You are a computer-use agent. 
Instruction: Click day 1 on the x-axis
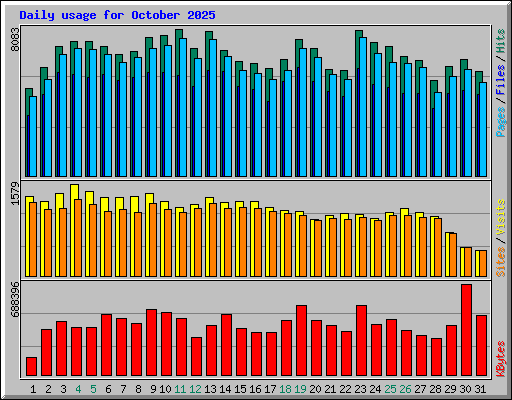[33, 389]
